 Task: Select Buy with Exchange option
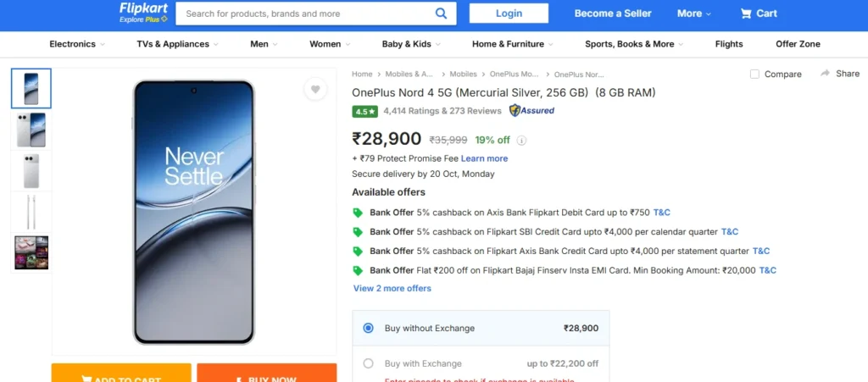point(368,363)
